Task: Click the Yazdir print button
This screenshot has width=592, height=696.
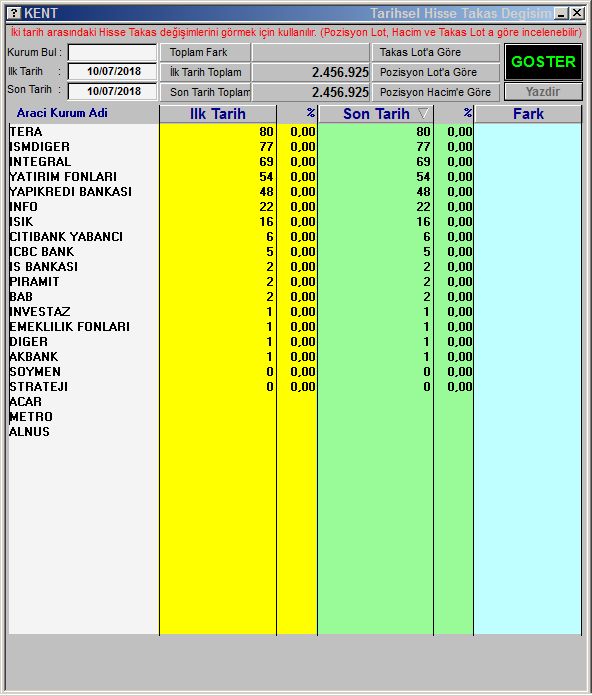Action: pos(543,92)
